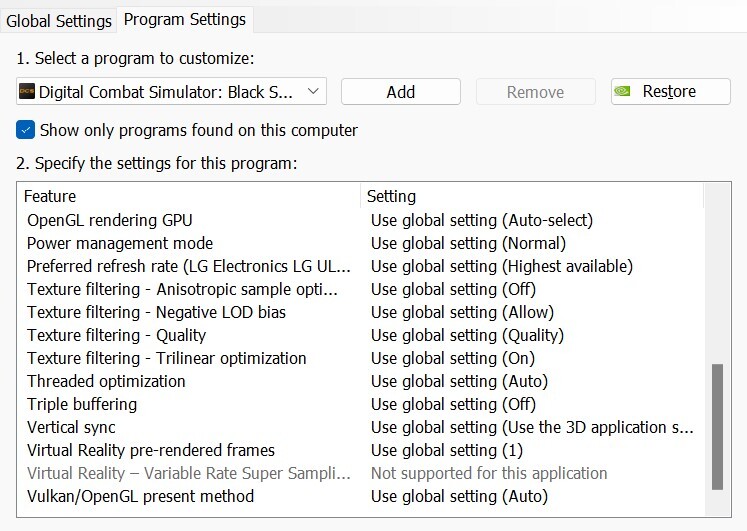Uncheck Show only programs found on this computer

[25, 130]
